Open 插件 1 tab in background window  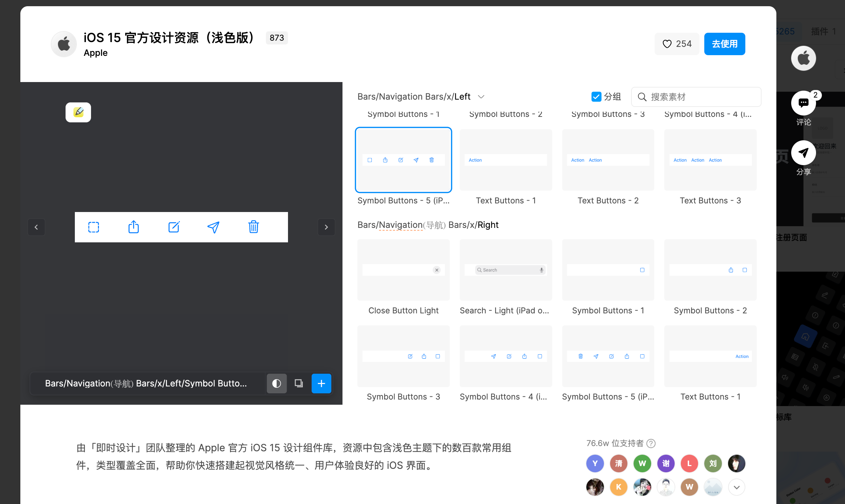(x=824, y=31)
